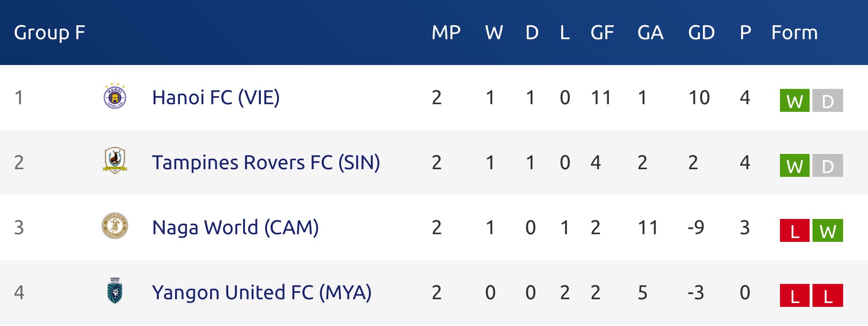Viewport: 868px width, 326px height.
Task: Click Yangon United's first red L badge
Action: [794, 295]
